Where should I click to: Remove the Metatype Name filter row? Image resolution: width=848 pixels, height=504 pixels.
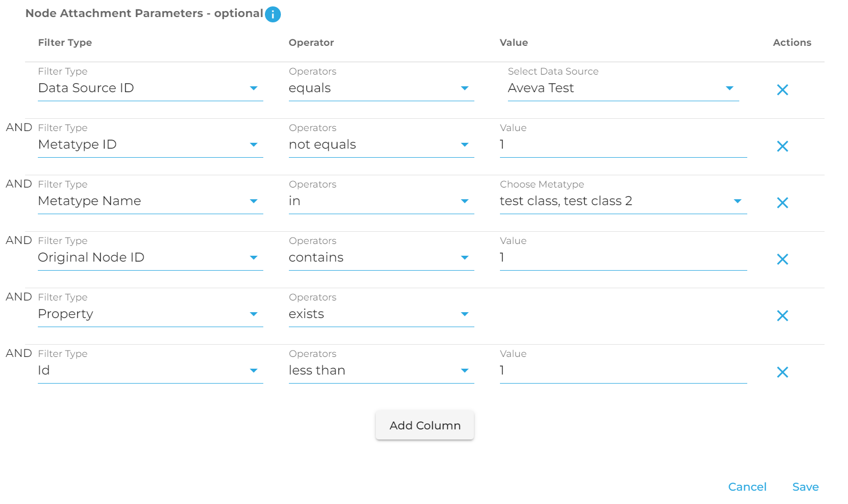coord(782,203)
